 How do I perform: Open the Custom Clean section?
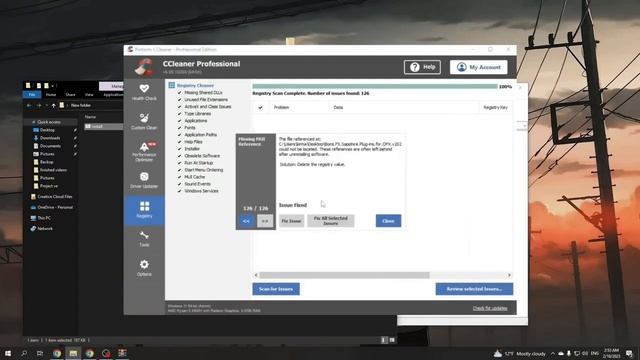point(144,122)
